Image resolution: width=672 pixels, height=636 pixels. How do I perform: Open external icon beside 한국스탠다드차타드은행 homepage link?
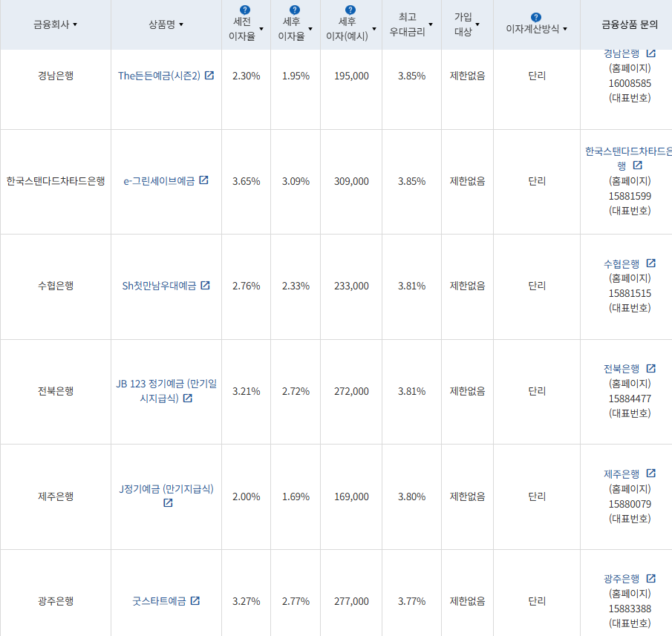click(638, 165)
